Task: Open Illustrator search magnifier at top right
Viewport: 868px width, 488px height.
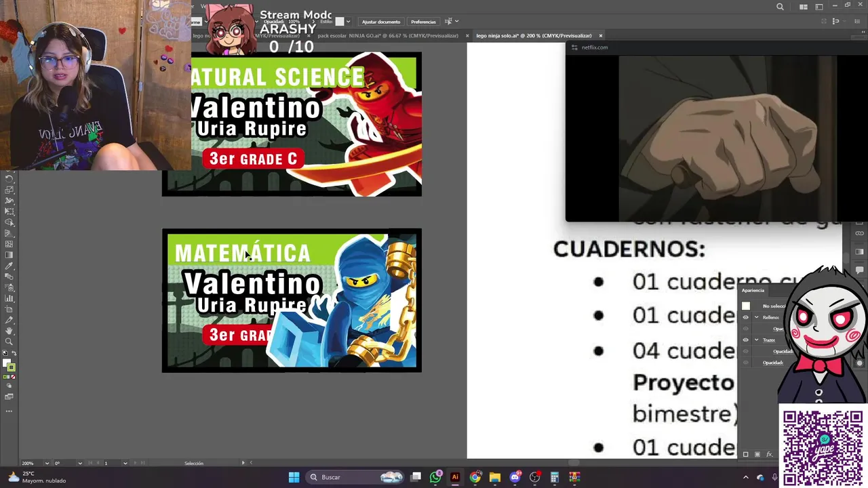Action: pyautogui.click(x=780, y=7)
